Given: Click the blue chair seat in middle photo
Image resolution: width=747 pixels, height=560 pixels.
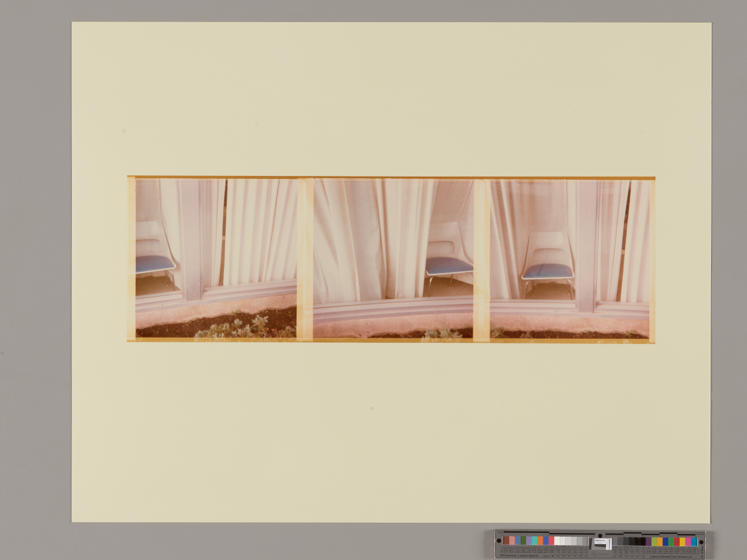Looking at the screenshot, I should tap(449, 266).
